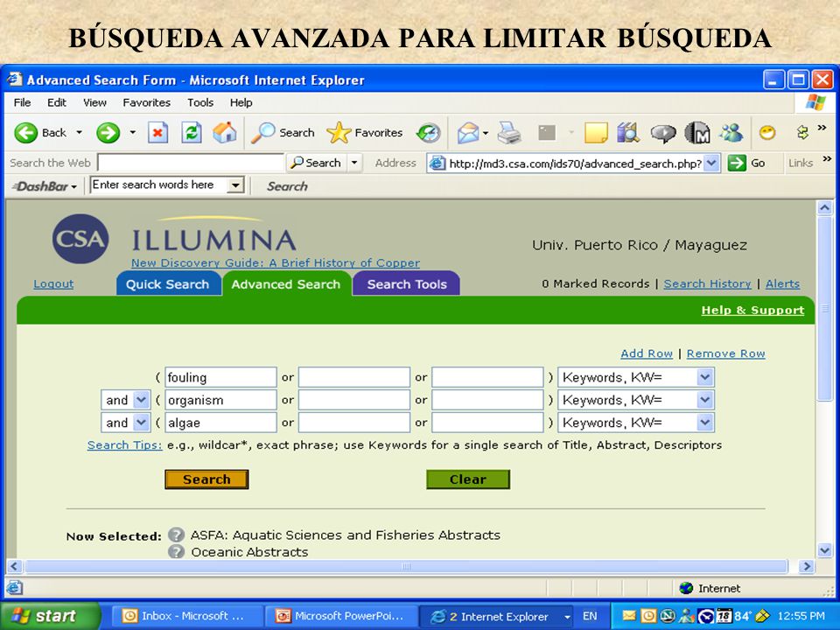The width and height of the screenshot is (840, 630).
Task: Go to Home with the house icon
Action: pyautogui.click(x=225, y=132)
